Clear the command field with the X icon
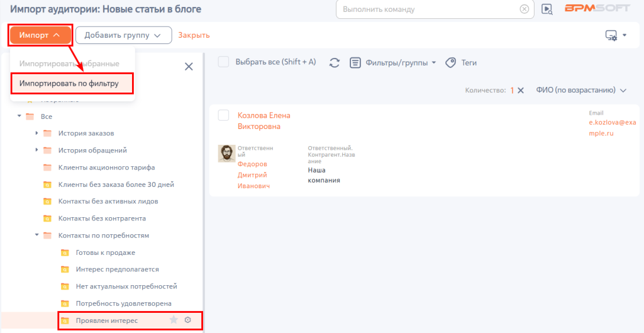Screen dimensions: 644x333 pyautogui.click(x=525, y=9)
